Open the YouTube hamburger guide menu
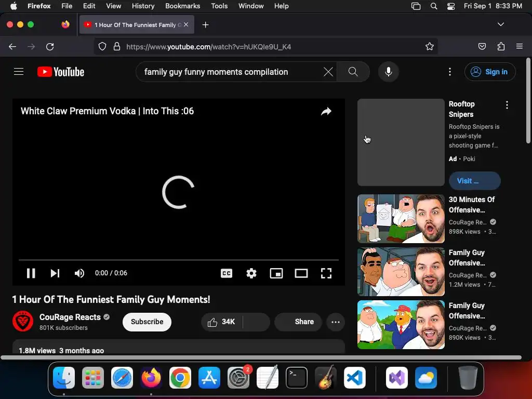 coord(19,72)
